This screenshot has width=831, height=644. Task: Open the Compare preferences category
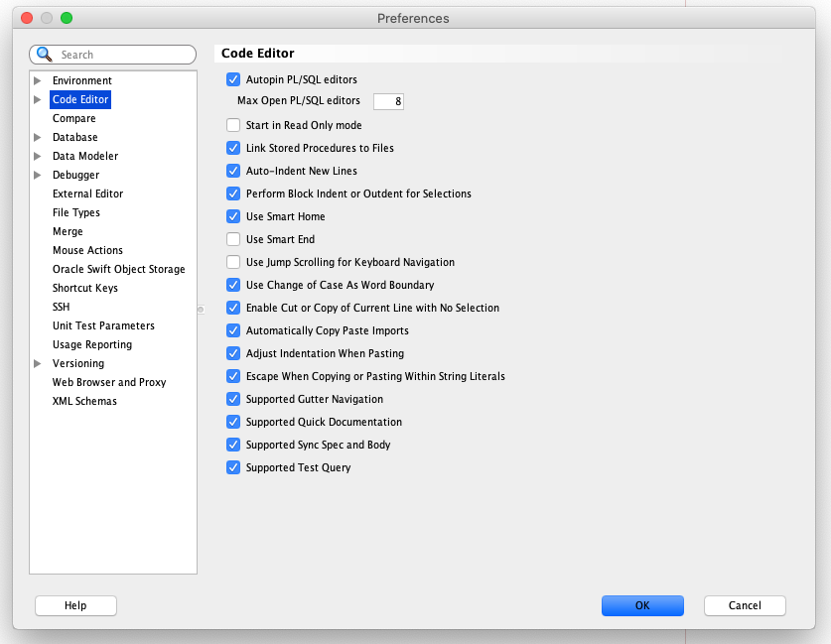tap(74, 118)
